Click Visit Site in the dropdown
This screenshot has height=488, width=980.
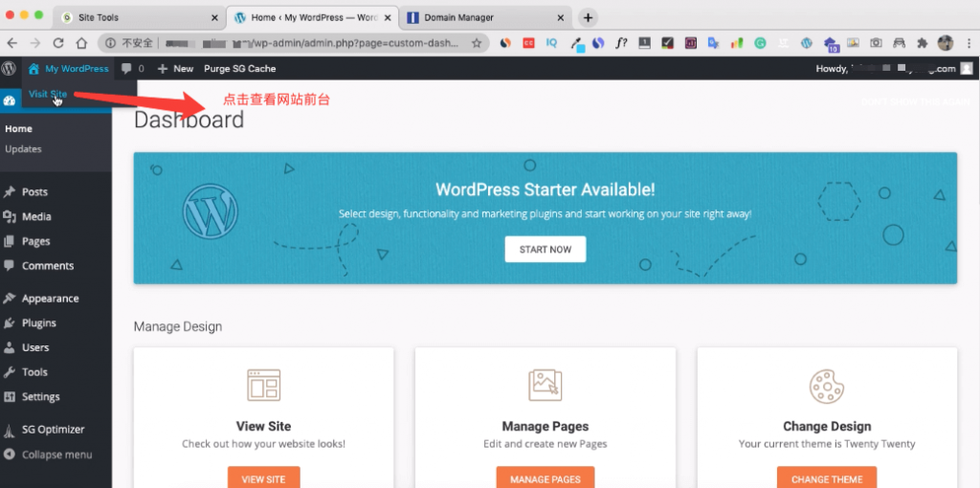pos(48,95)
